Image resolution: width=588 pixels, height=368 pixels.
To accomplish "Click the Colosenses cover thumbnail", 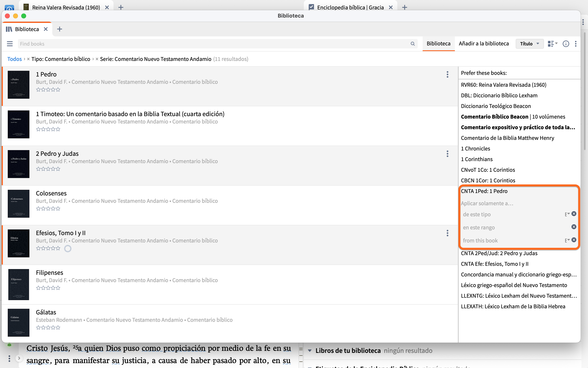I will pos(18,204).
